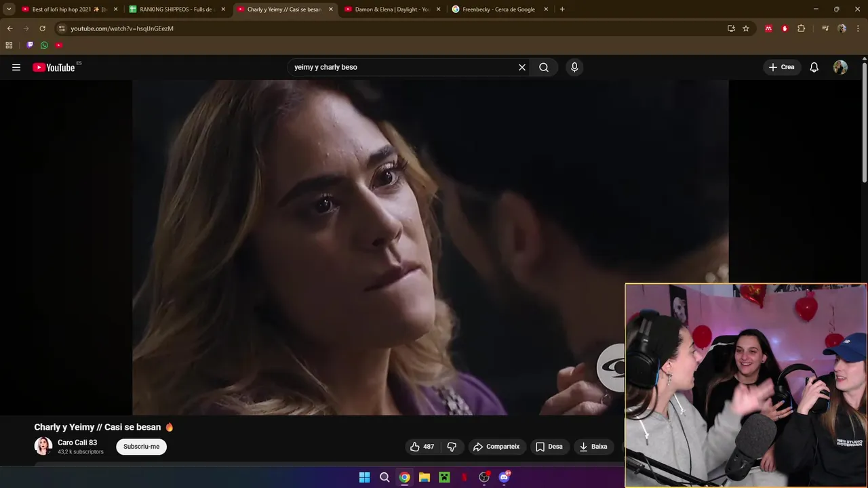The width and height of the screenshot is (868, 488).
Task: Open Minecraft from the taskbar
Action: [x=444, y=477]
